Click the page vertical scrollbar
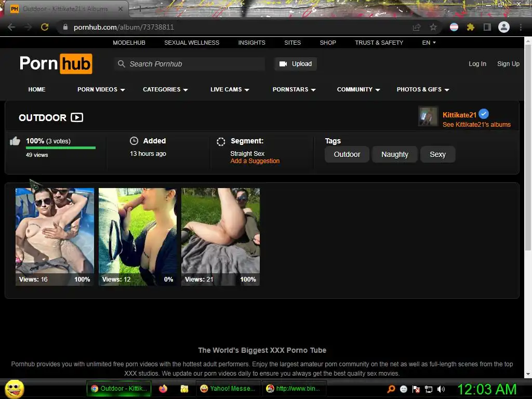Viewport: 532px width, 399px height. (x=528, y=148)
